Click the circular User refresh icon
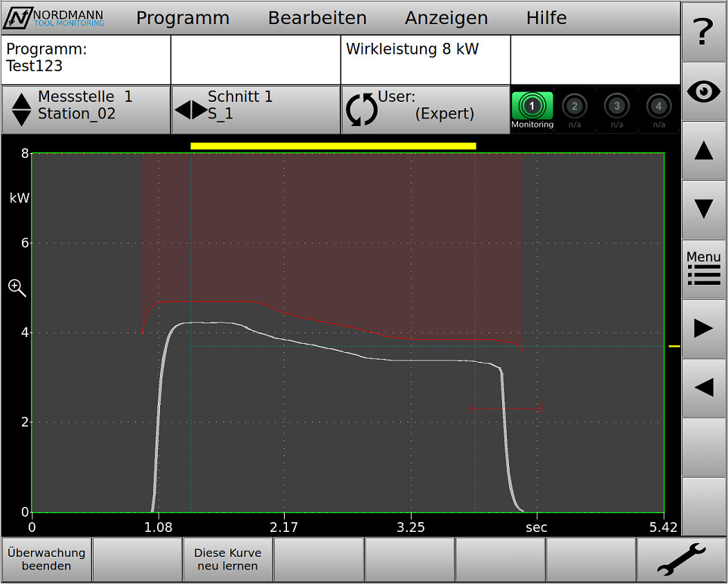This screenshot has height=584, width=728. pos(361,110)
